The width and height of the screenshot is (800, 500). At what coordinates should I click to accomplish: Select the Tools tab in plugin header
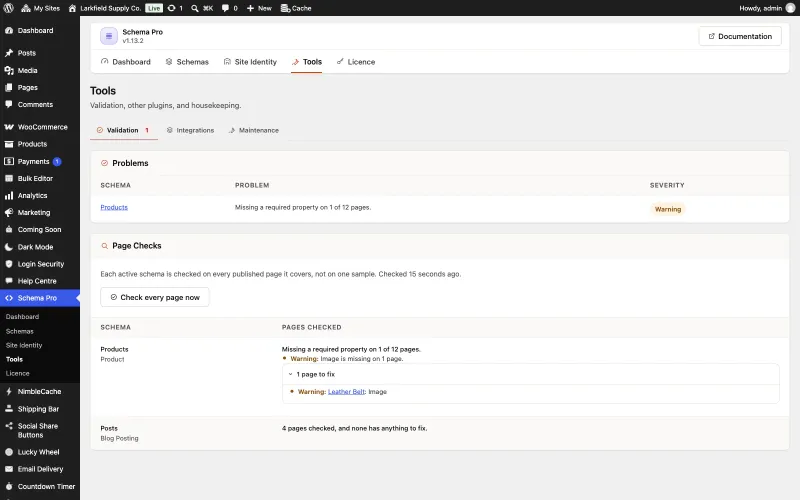pos(307,62)
